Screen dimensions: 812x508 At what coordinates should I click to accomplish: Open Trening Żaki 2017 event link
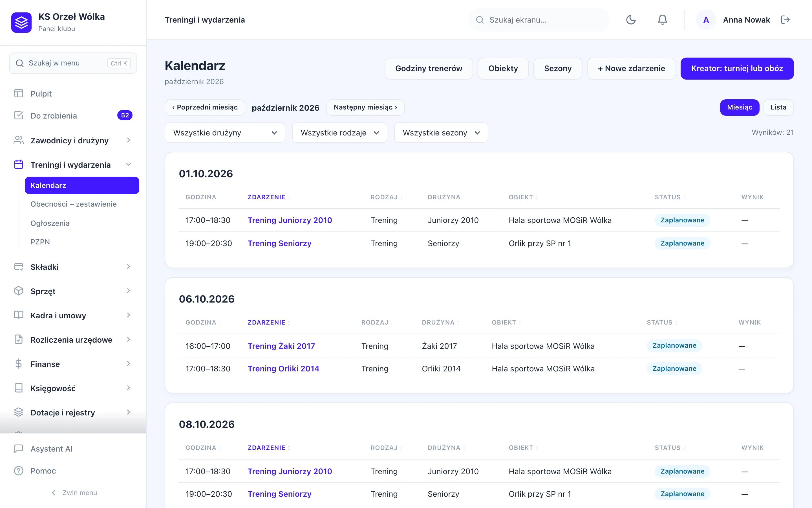click(281, 346)
